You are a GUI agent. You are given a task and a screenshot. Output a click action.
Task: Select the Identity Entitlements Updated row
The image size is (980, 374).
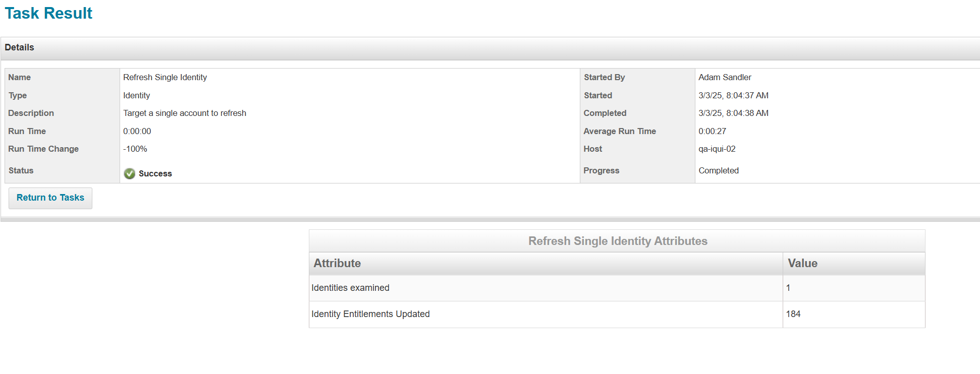coord(370,314)
